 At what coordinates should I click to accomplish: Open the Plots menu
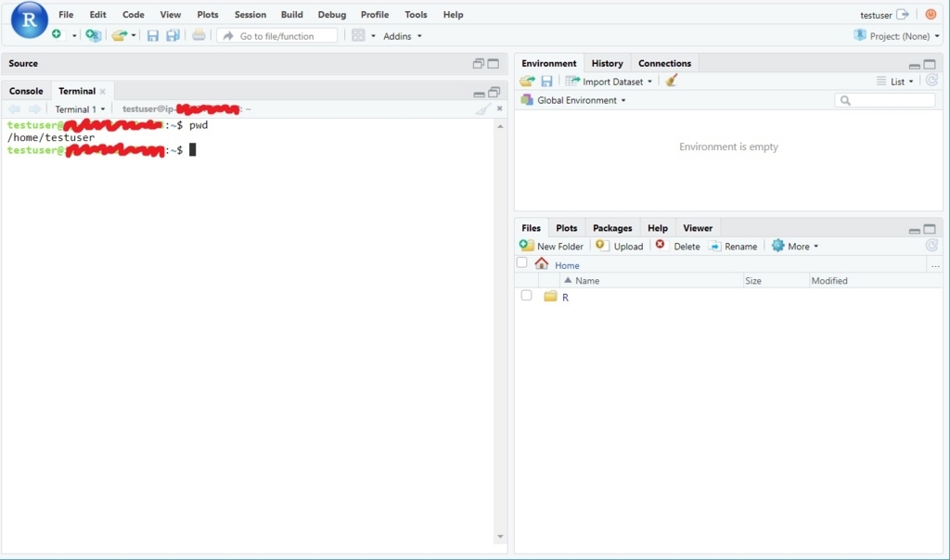tap(208, 15)
